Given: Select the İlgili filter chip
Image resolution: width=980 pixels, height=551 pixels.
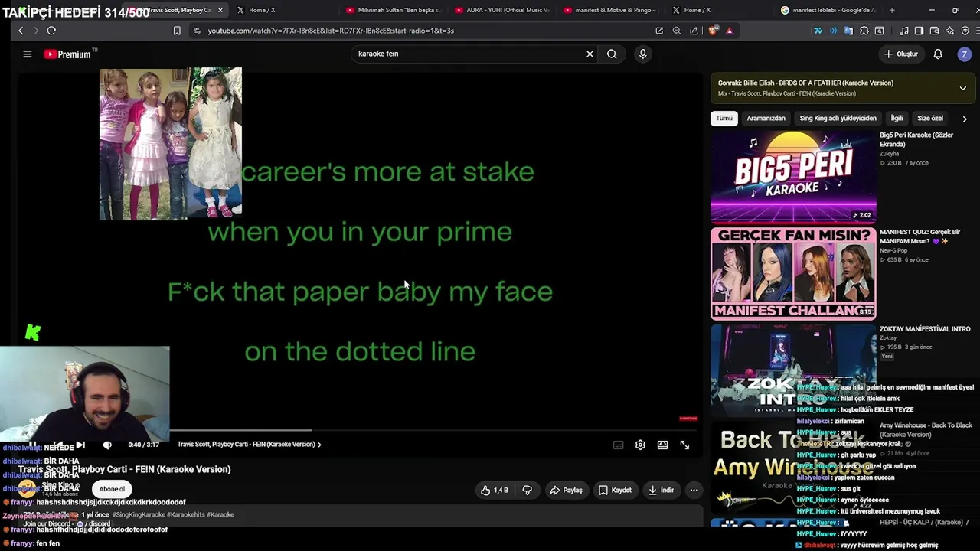Looking at the screenshot, I should [x=897, y=119].
